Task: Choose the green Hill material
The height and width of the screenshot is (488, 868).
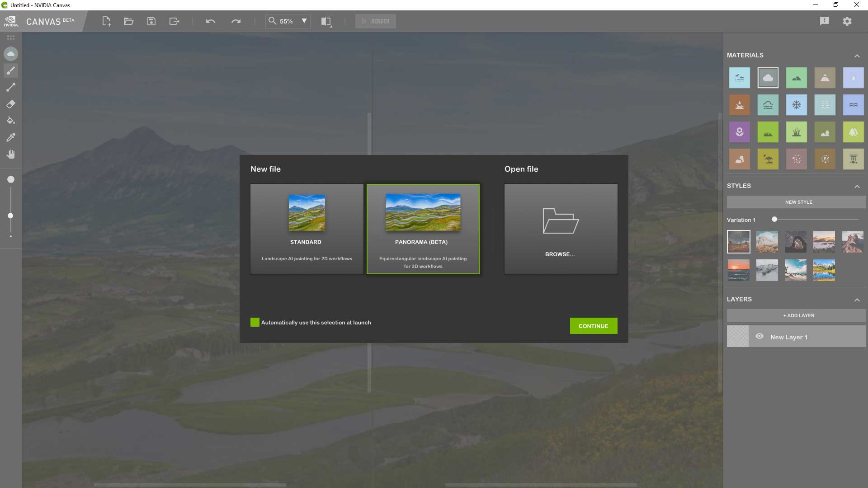Action: point(797,78)
